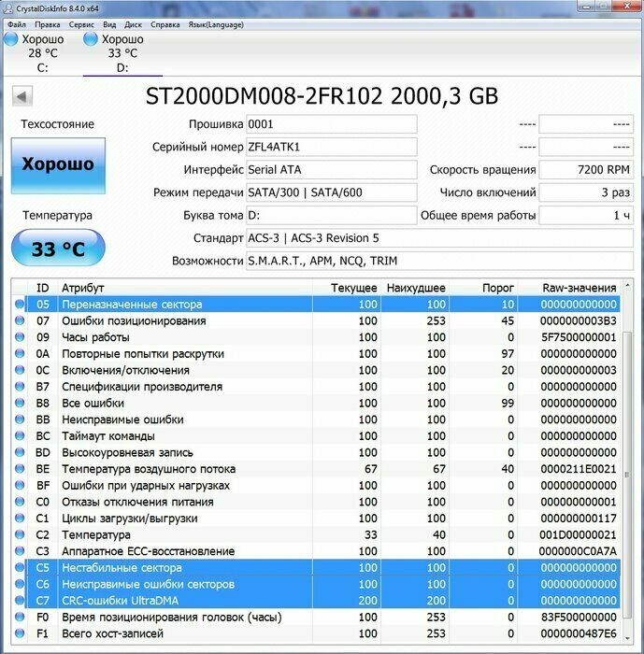Click status icon for attribute BD
Viewport: 644px width, 654px height.
point(20,452)
